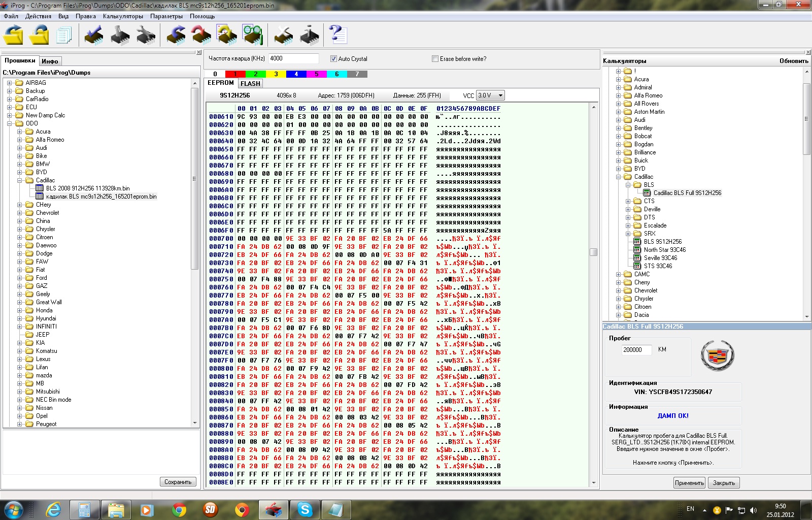Select the green color 2 swatch

click(256, 74)
